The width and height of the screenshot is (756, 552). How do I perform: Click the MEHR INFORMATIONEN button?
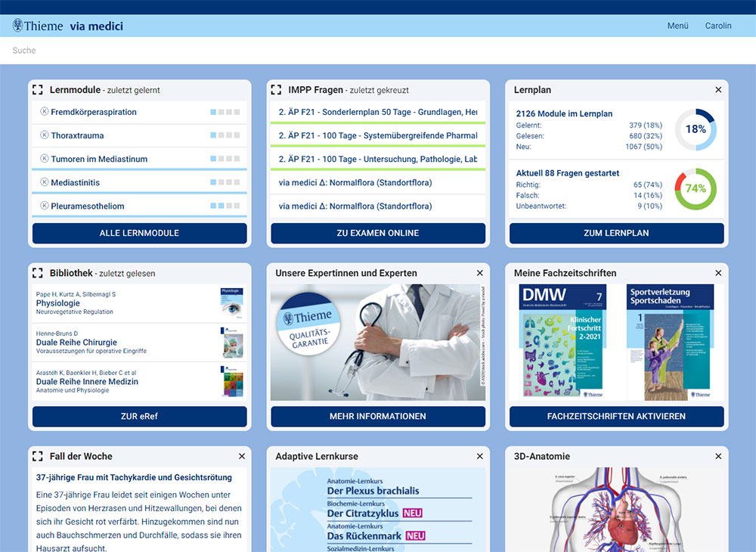point(378,416)
